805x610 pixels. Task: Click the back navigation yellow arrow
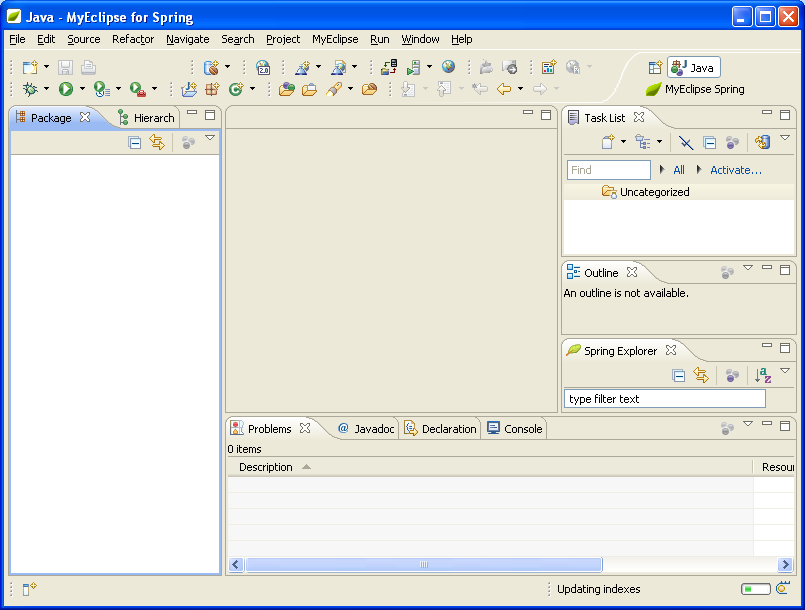(504, 89)
